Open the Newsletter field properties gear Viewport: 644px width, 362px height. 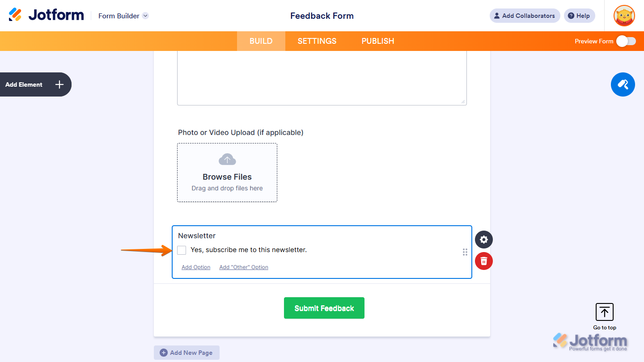point(483,240)
